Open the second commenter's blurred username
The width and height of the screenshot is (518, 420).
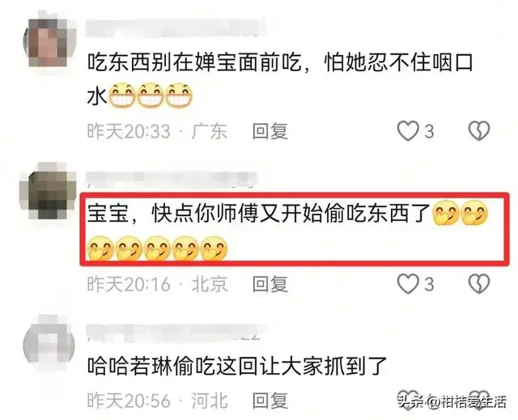point(171,180)
